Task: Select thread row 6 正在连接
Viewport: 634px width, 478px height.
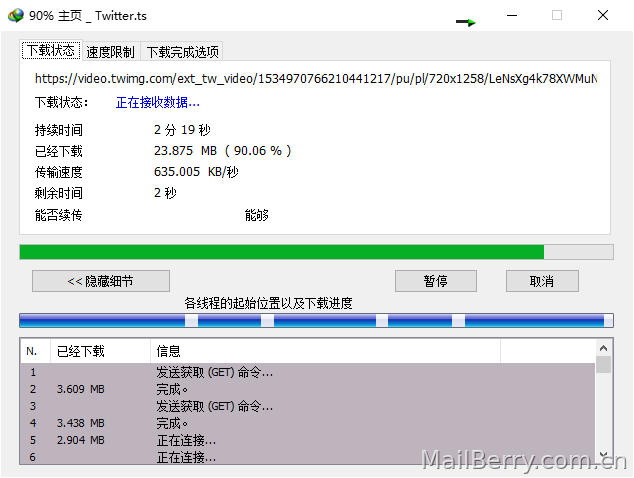Action: [x=308, y=457]
